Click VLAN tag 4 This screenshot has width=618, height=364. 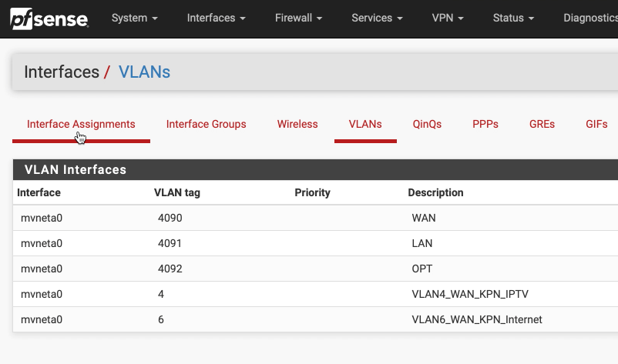pyautogui.click(x=161, y=294)
